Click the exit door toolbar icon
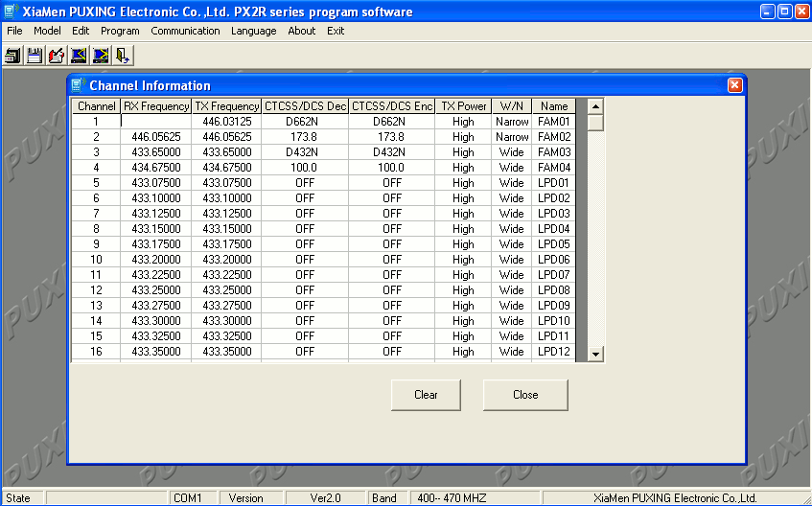The image size is (812, 506). [x=123, y=56]
